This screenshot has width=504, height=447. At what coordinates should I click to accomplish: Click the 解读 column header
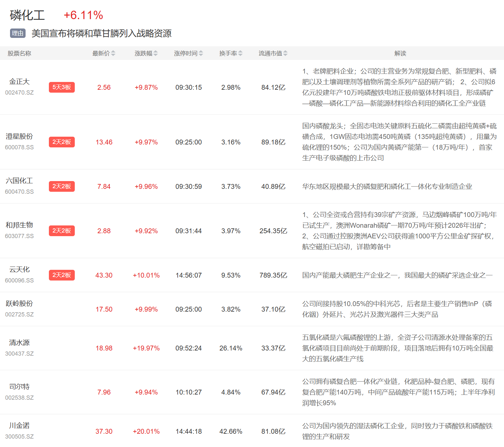click(400, 53)
